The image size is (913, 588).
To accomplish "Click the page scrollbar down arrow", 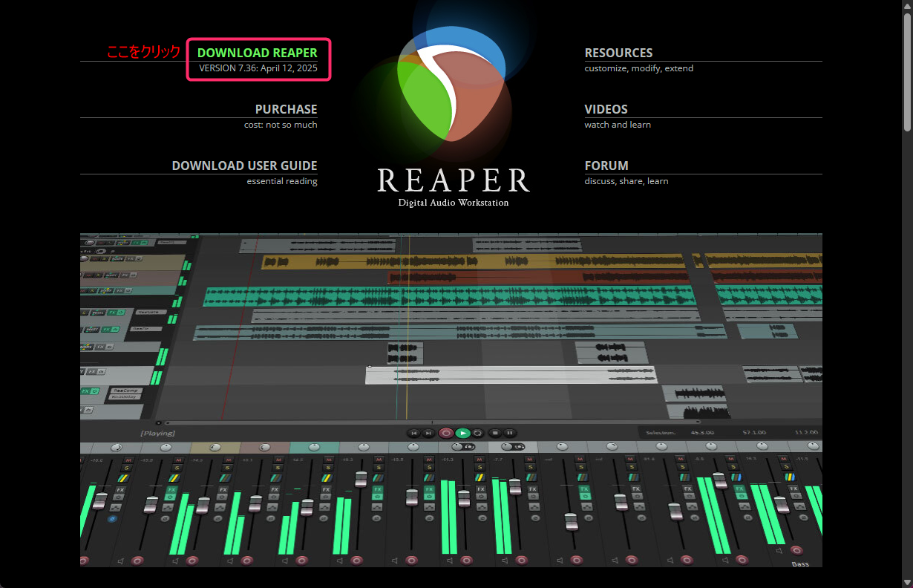I will point(907,582).
